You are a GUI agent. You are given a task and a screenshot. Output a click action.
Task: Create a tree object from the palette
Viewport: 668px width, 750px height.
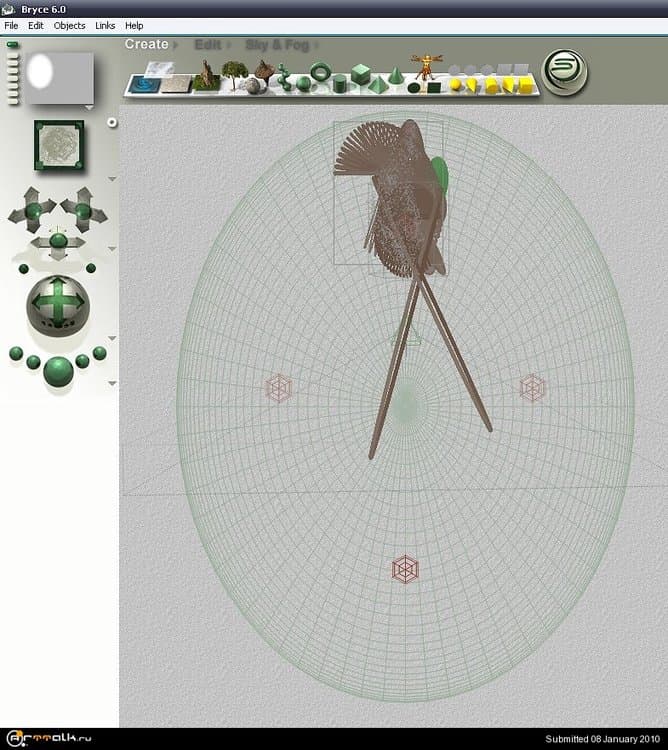point(235,74)
